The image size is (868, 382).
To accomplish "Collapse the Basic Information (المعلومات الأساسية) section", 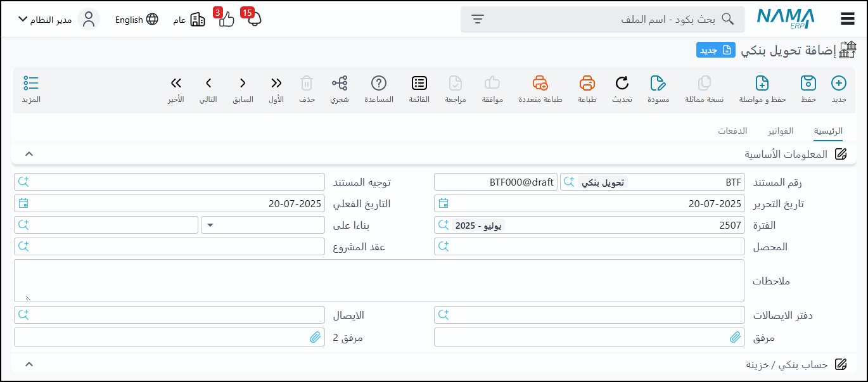I will pos(29,154).
